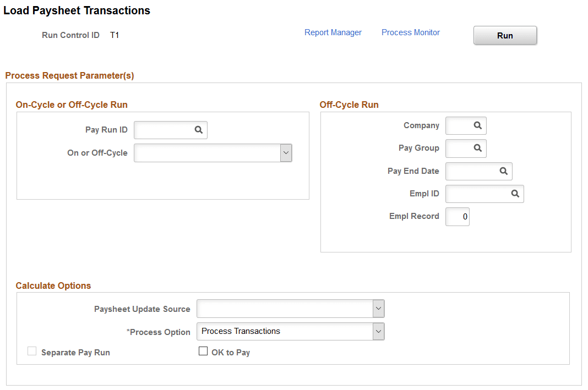Expand the Paysheet Update Source dropdown

[378, 309]
